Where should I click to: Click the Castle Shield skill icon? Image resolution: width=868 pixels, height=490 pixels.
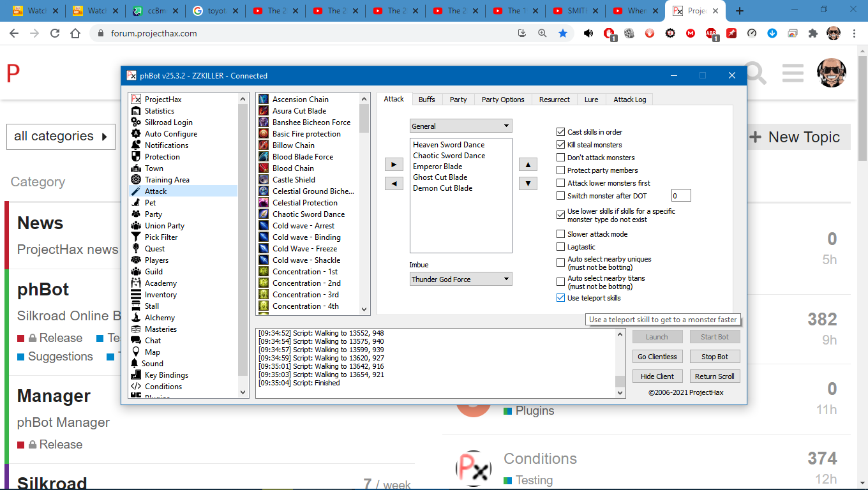tap(264, 180)
